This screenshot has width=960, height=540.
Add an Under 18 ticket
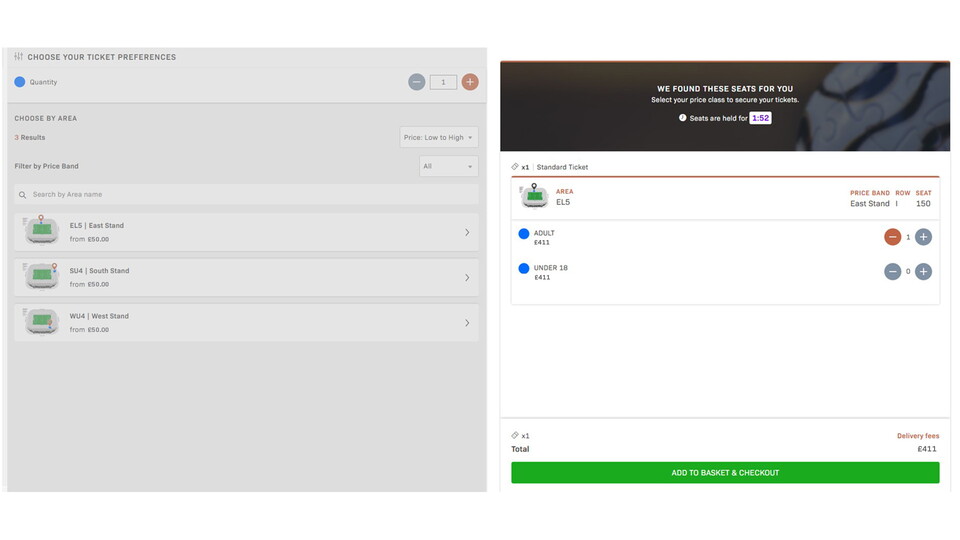coord(923,271)
